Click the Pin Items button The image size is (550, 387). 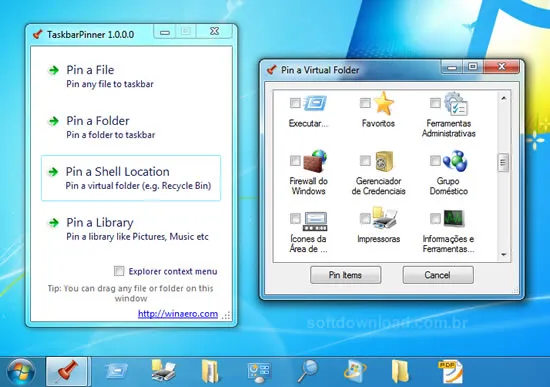346,275
